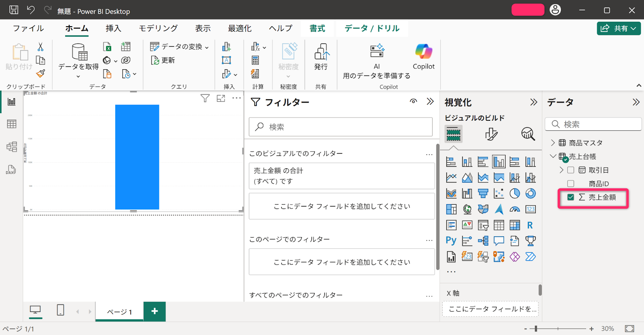The image size is (644, 335).
Task: Click the Analytics magnifier icon in Visualizations
Action: pyautogui.click(x=528, y=134)
